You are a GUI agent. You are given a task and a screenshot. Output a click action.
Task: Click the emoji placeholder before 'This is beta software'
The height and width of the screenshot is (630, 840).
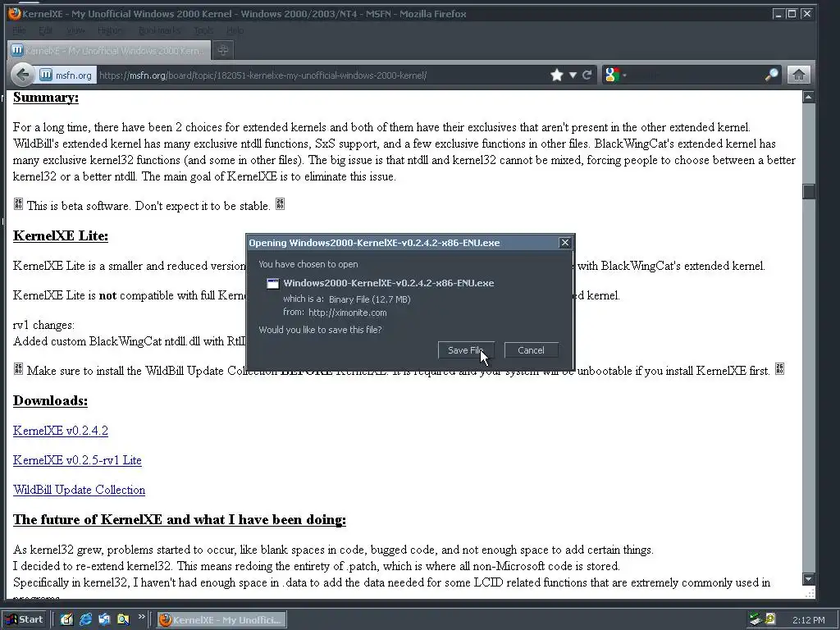(18, 204)
